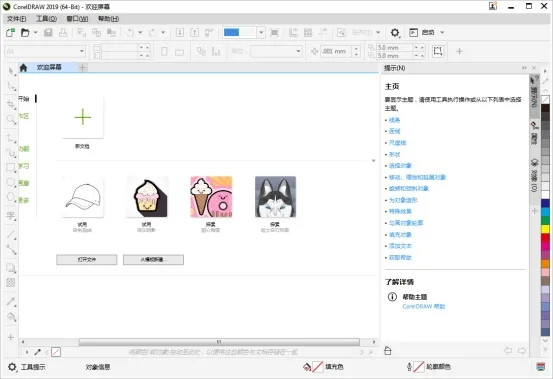This screenshot has height=379, width=553.
Task: Click the Save disk icon
Action: coord(48,33)
